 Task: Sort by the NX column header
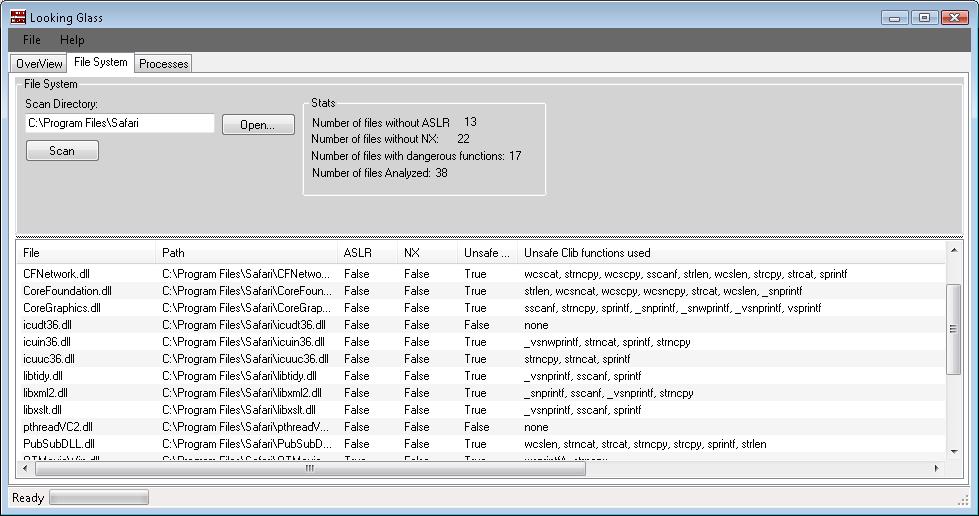427,252
